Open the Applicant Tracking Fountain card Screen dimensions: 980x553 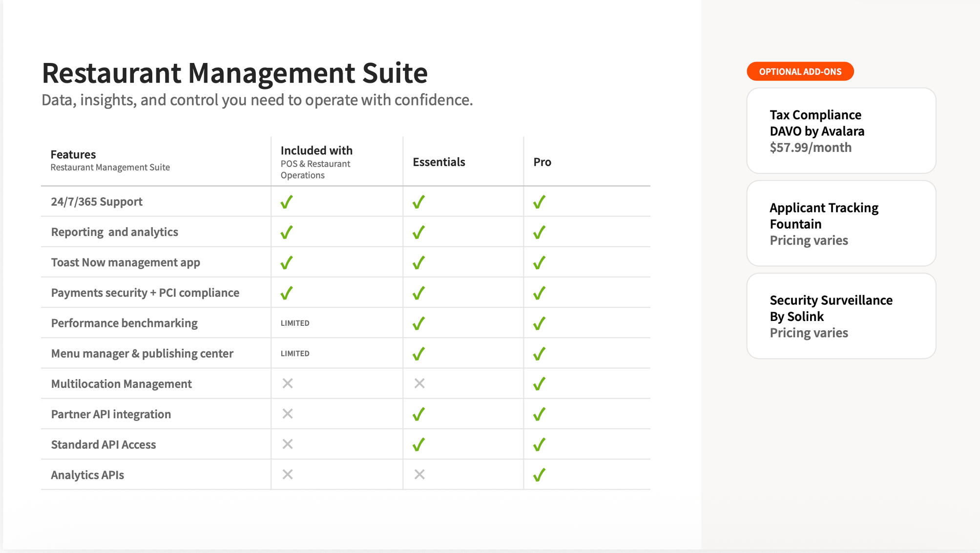pos(841,224)
